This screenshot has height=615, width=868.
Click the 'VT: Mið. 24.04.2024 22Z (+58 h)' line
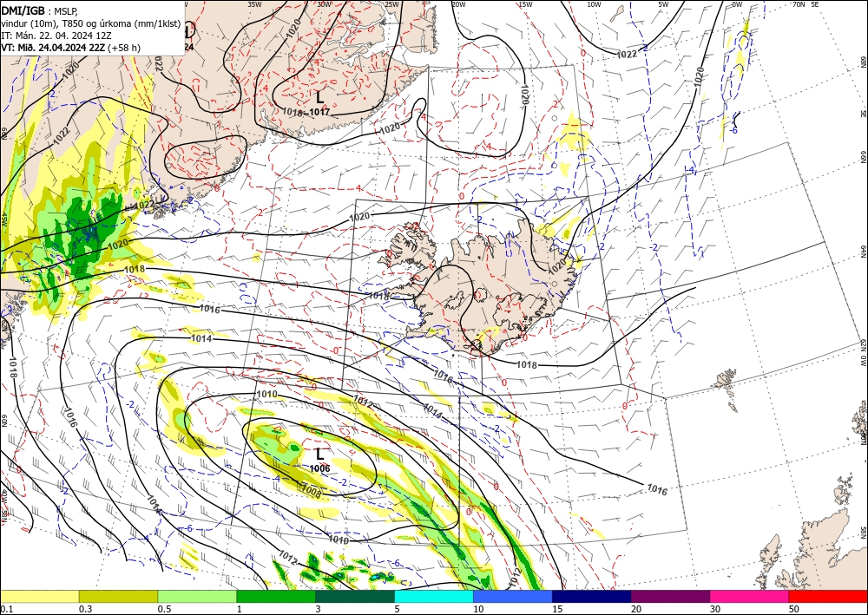tap(71, 48)
